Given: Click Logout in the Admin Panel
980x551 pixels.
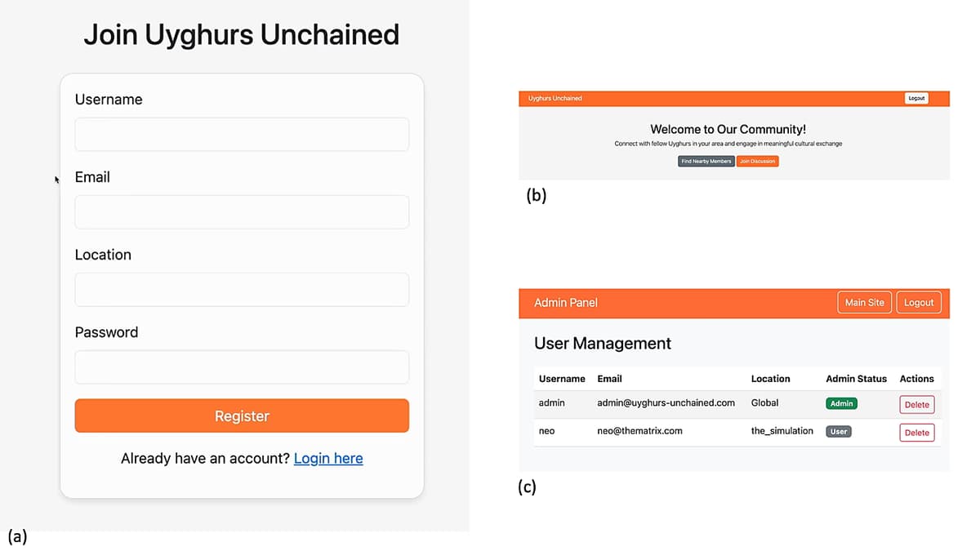Looking at the screenshot, I should tap(918, 302).
